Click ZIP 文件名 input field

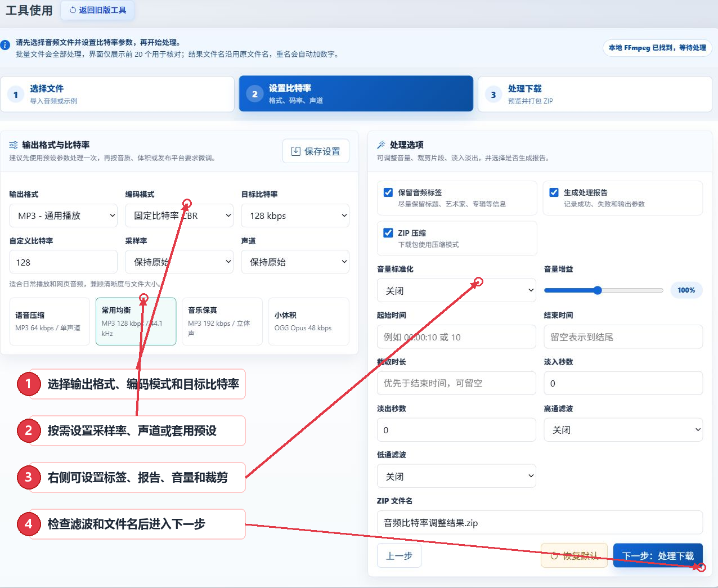540,523
